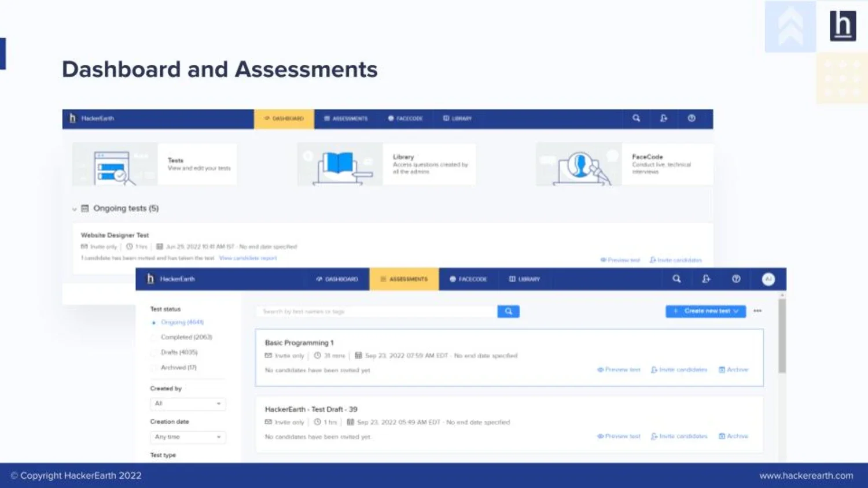Click help icon in upper dashboard navbar
Image resolution: width=868 pixels, height=488 pixels.
[692, 118]
